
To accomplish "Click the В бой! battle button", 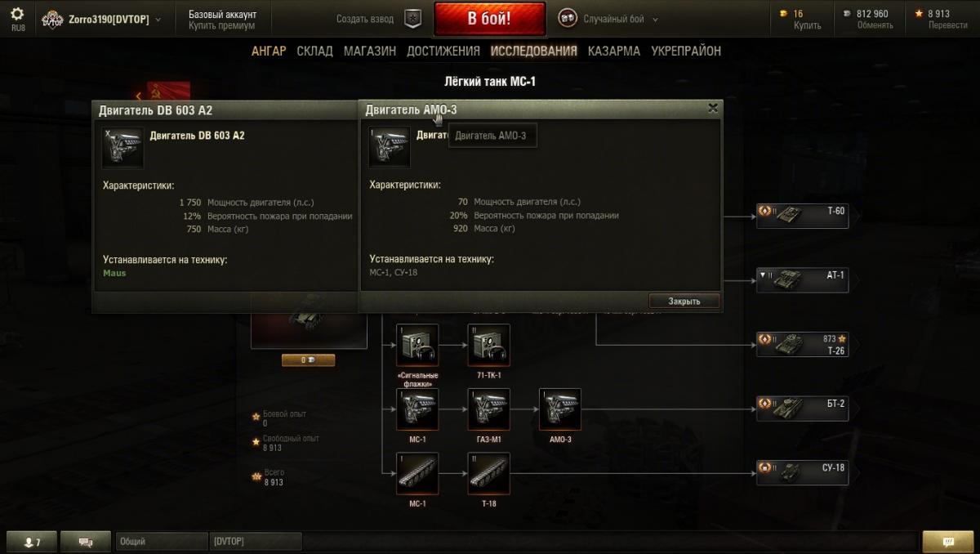I will pos(490,19).
